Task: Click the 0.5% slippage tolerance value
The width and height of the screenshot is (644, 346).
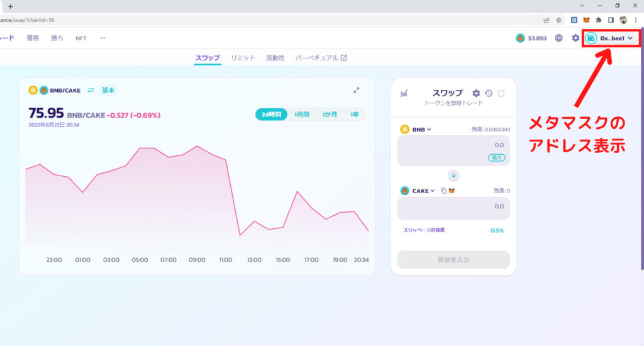Action: point(497,230)
